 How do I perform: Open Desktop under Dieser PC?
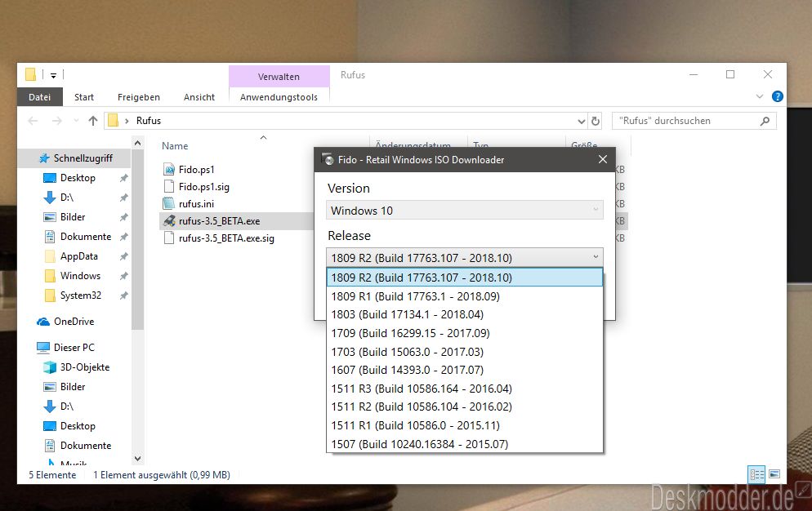(78, 426)
